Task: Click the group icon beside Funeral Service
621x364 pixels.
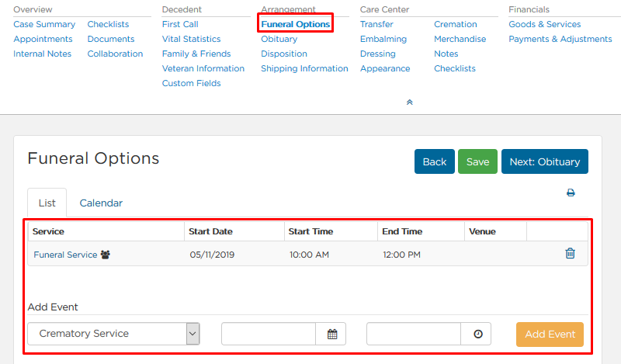Action: pos(105,255)
